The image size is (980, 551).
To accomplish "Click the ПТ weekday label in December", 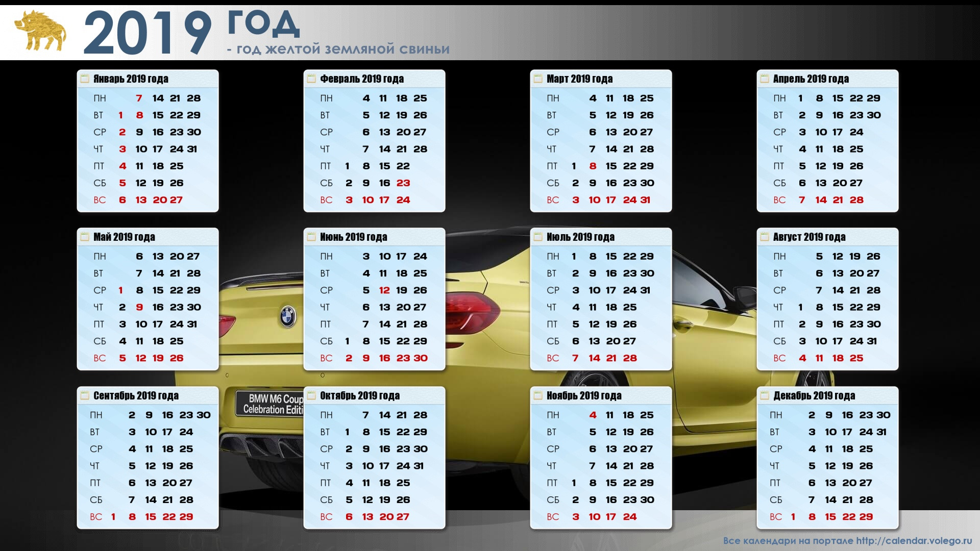I will tap(775, 483).
